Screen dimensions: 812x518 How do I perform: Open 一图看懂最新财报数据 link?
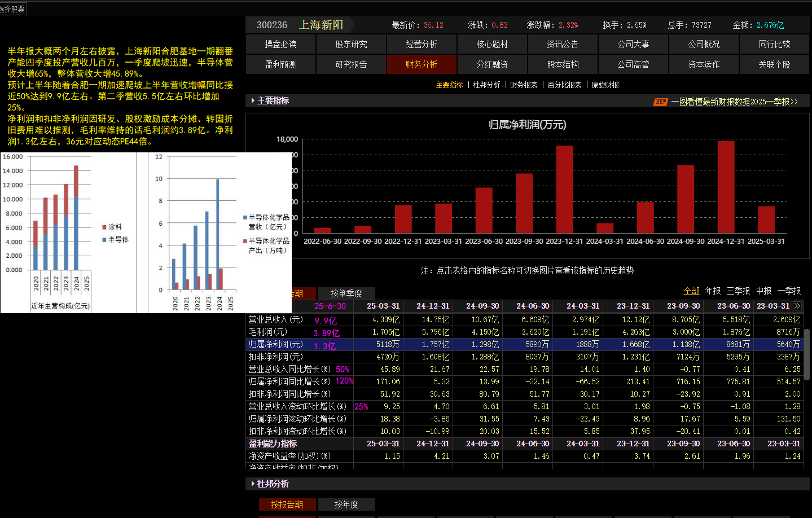point(734,102)
